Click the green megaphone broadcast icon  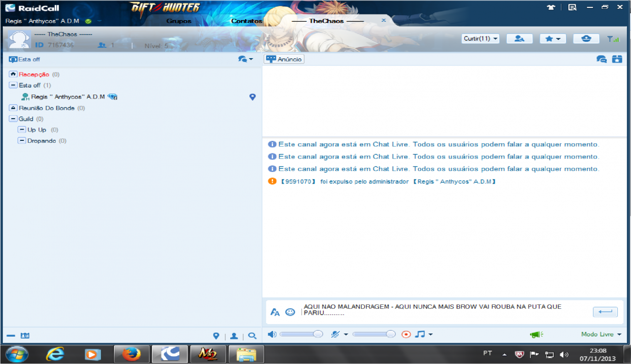pos(536,334)
